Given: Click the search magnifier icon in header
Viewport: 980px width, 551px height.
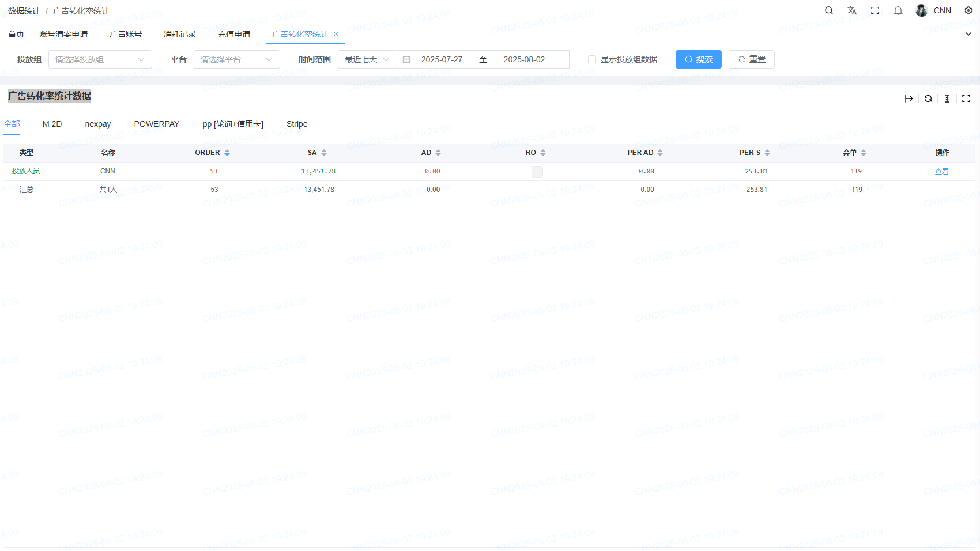Looking at the screenshot, I should pos(829,10).
